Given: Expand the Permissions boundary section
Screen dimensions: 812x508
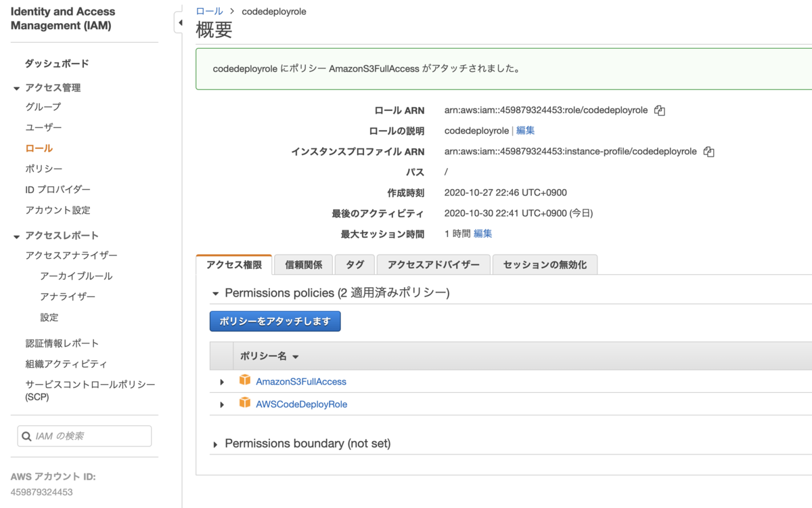Looking at the screenshot, I should point(216,444).
